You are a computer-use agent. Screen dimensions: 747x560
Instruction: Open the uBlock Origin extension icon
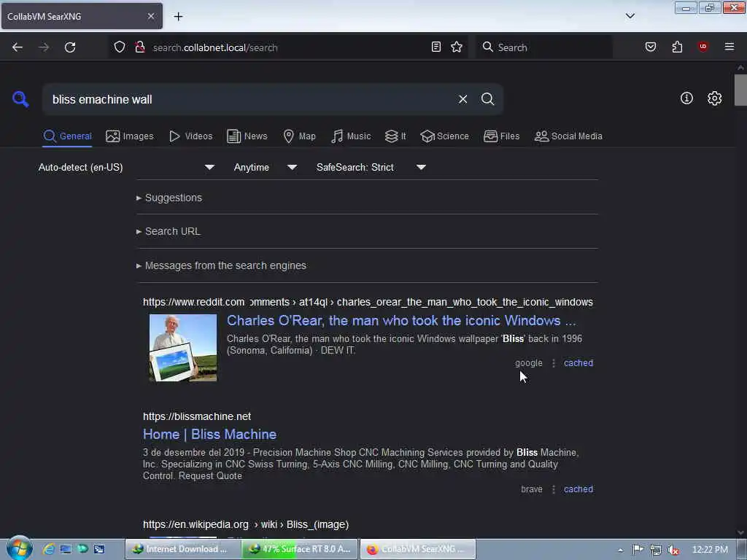703,46
